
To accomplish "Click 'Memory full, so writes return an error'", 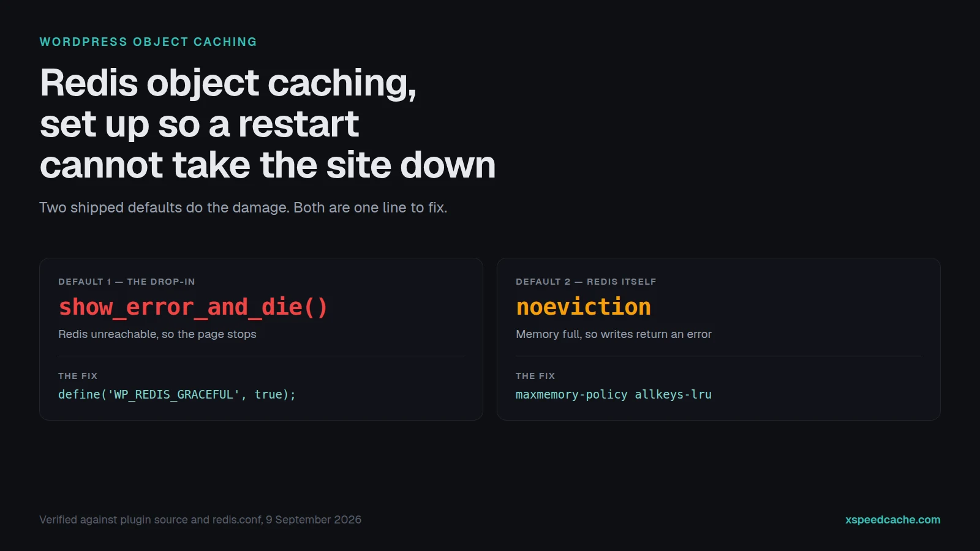I will (614, 334).
